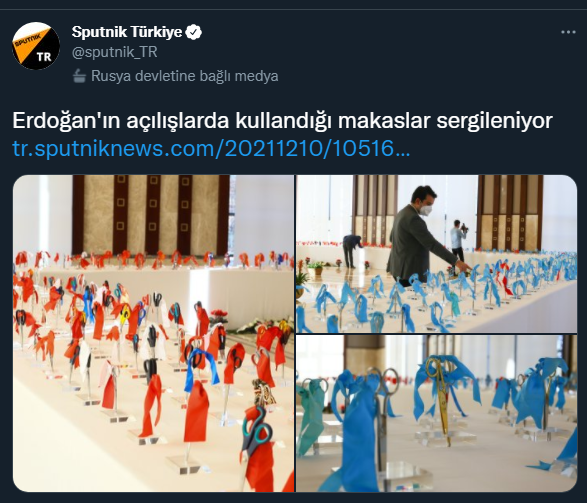Click the state-affiliated media podium icon

pos(79,76)
